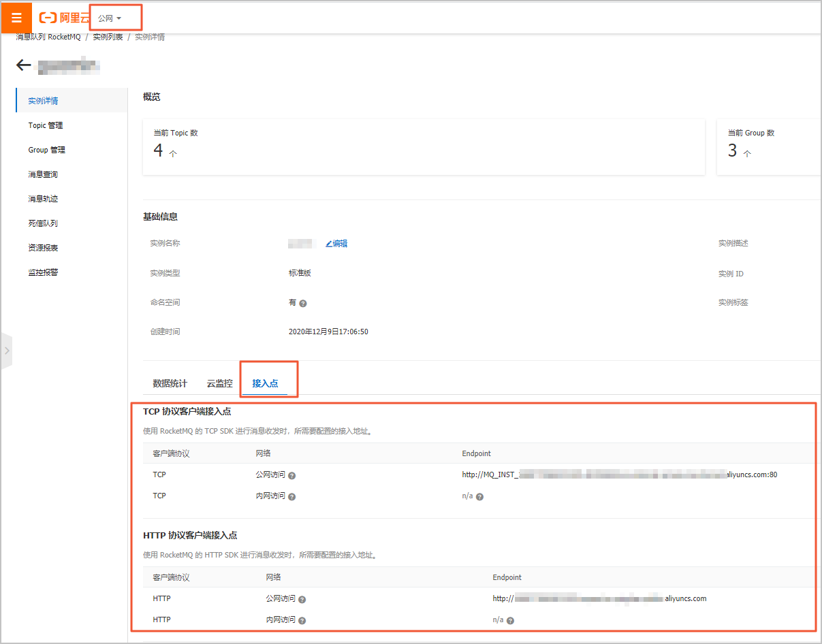Click the help icon beside 命名空间 value 有
The height and width of the screenshot is (644, 822).
tap(303, 304)
